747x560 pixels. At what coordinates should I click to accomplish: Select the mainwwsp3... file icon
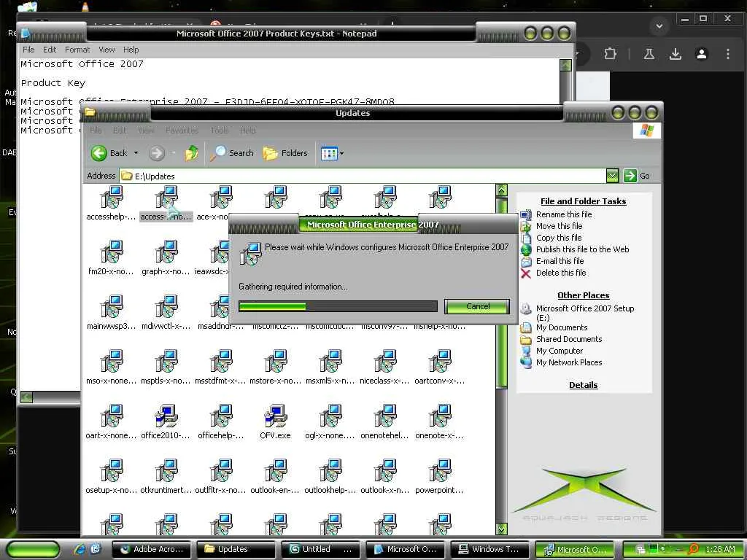(x=111, y=306)
